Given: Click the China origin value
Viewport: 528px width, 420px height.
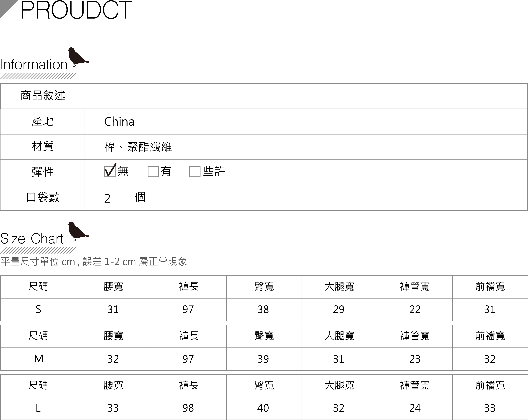Looking at the screenshot, I should (x=119, y=122).
